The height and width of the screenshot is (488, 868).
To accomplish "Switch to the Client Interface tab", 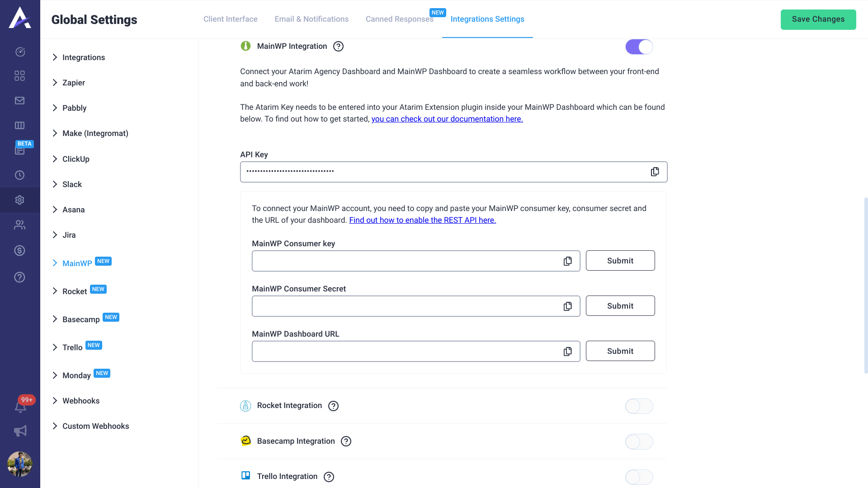I will click(x=230, y=19).
